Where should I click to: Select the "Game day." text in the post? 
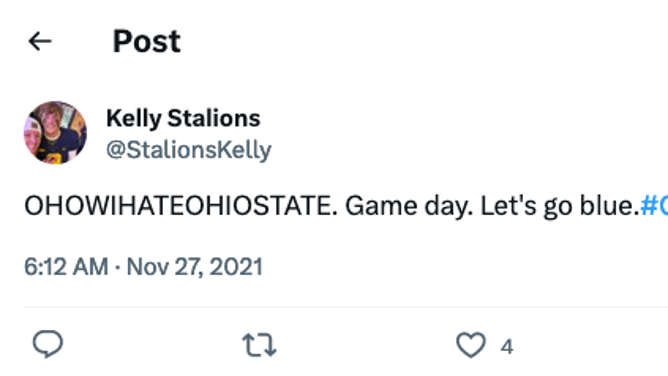409,207
